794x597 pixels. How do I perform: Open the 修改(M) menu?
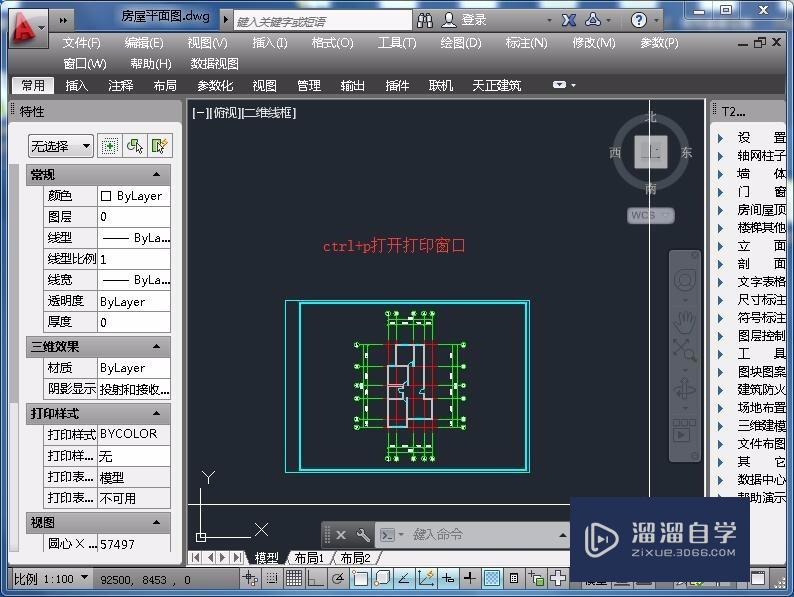594,43
